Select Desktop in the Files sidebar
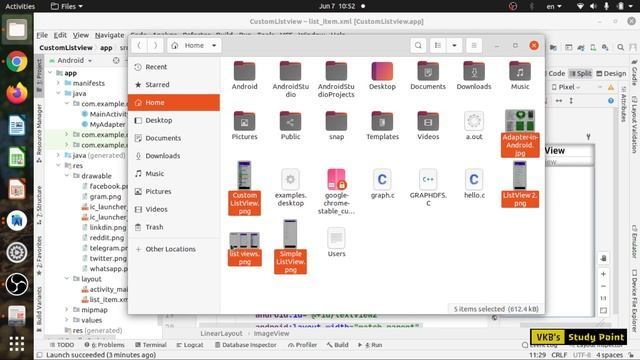 pos(174,120)
